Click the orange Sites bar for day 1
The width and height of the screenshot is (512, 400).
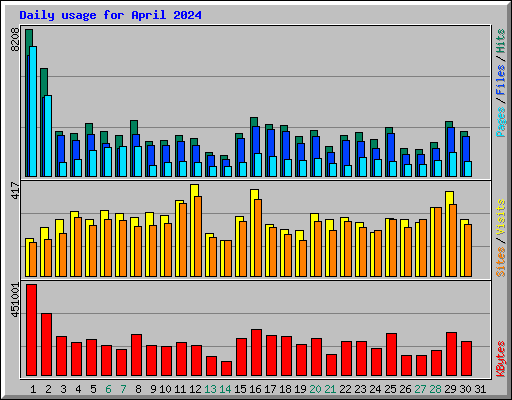[33, 259]
